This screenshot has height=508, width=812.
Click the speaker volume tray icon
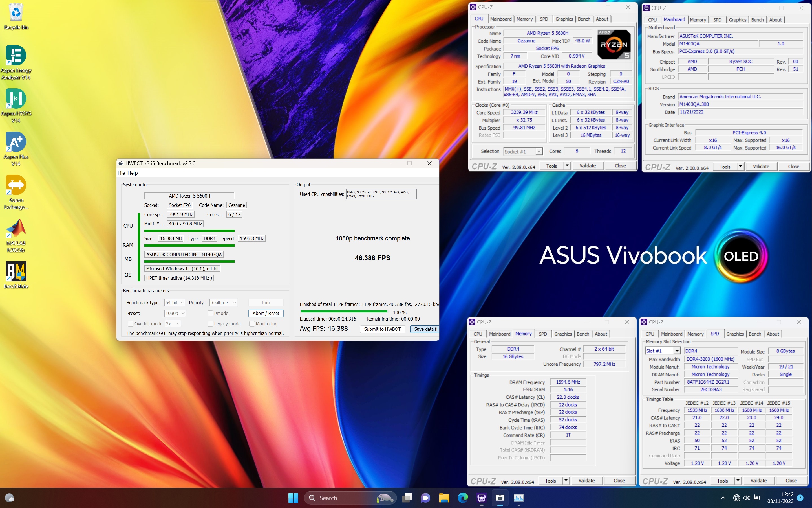(x=747, y=498)
